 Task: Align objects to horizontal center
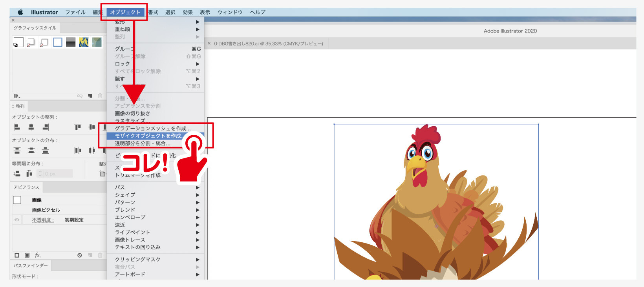click(31, 127)
